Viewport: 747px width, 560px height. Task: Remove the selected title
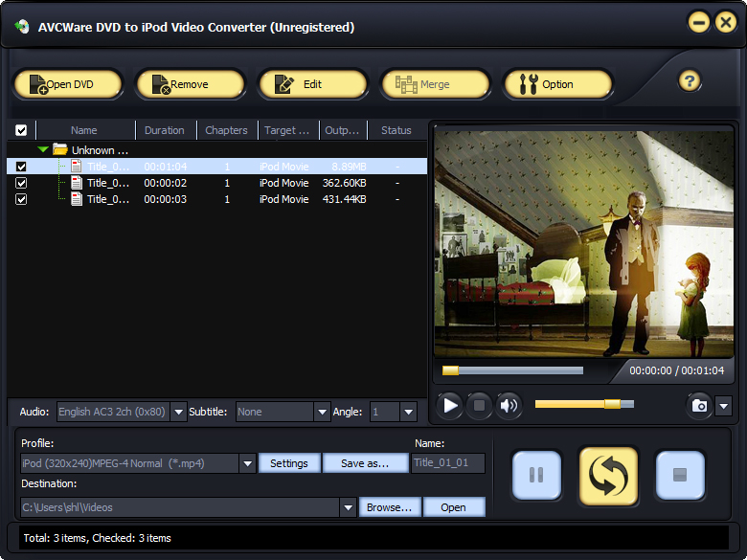(191, 84)
